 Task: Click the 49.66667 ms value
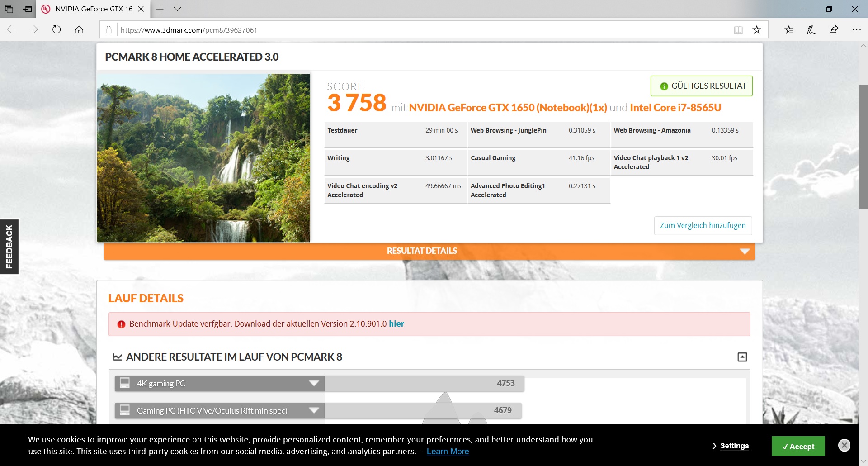click(443, 186)
